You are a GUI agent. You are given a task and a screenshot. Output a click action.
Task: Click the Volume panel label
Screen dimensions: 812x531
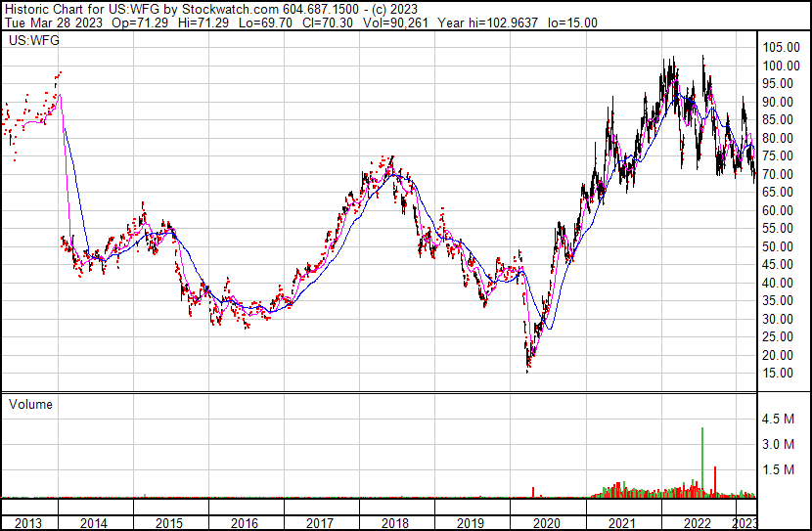pyautogui.click(x=30, y=404)
